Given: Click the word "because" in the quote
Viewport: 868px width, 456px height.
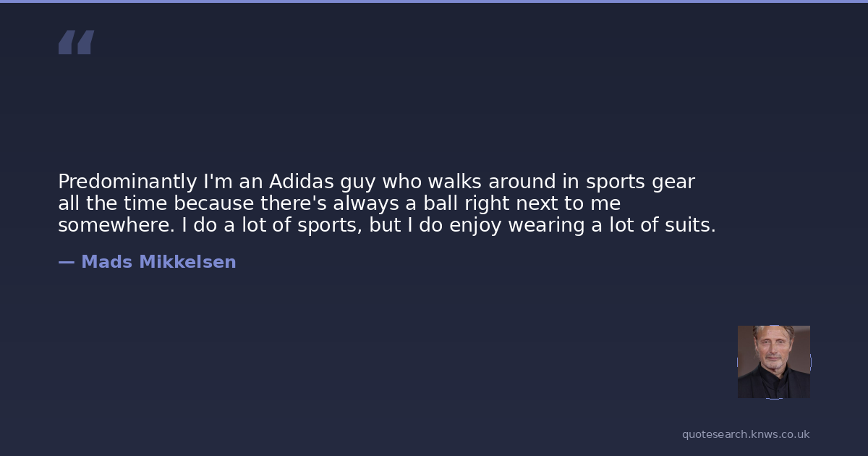Looking at the screenshot, I should coord(213,203).
